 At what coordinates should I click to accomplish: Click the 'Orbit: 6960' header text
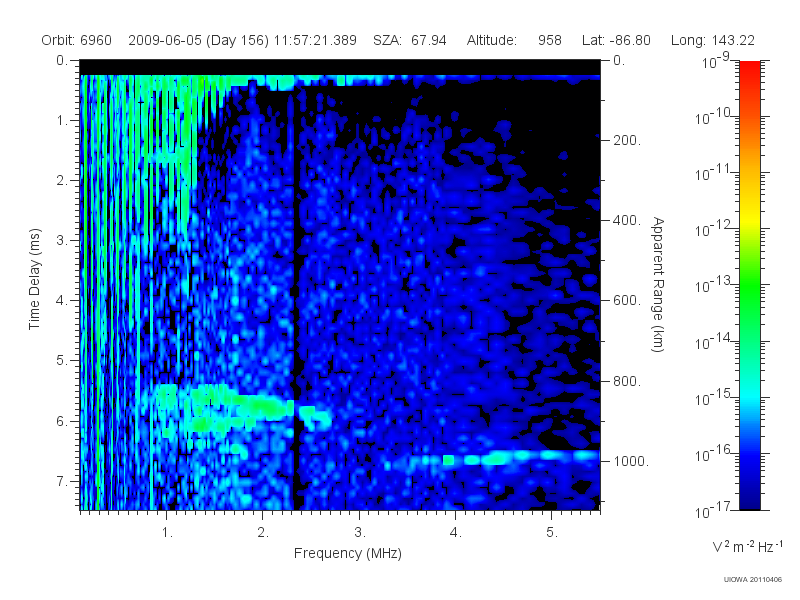click(77, 40)
